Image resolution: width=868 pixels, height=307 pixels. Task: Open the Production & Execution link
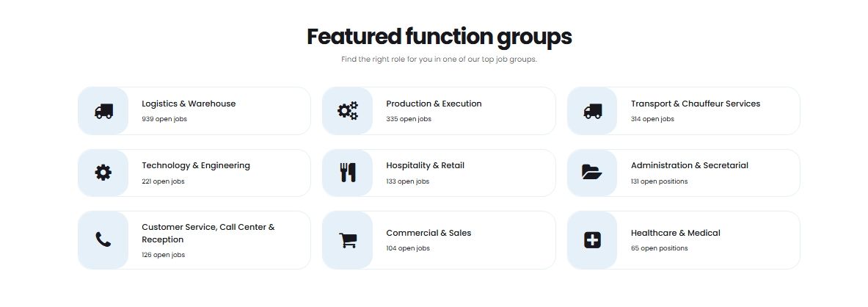click(x=434, y=104)
